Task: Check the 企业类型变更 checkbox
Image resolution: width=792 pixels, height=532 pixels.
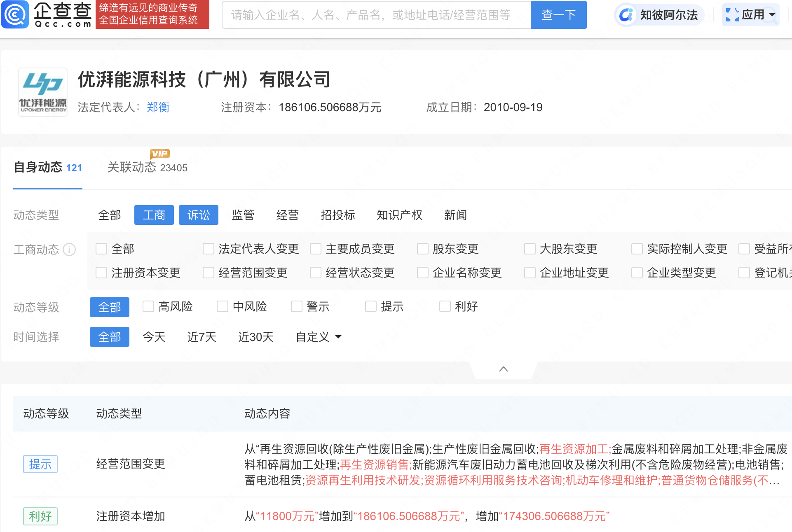Action: 637,273
